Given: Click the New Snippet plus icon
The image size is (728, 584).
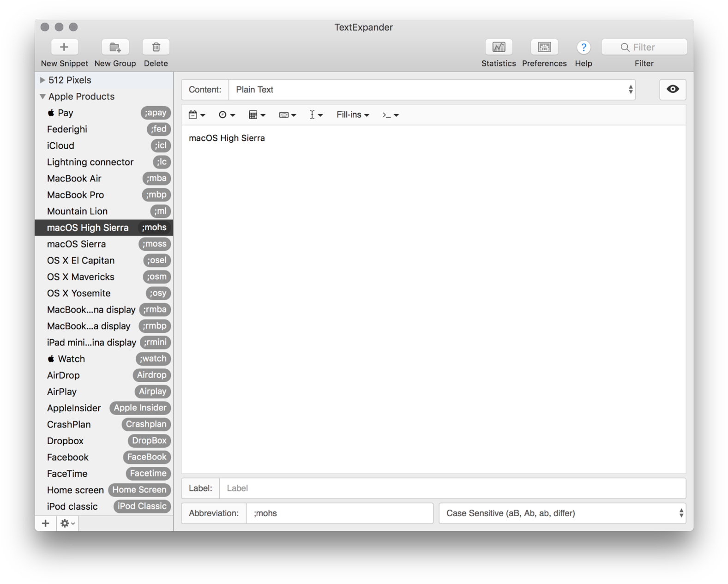Looking at the screenshot, I should [x=64, y=47].
